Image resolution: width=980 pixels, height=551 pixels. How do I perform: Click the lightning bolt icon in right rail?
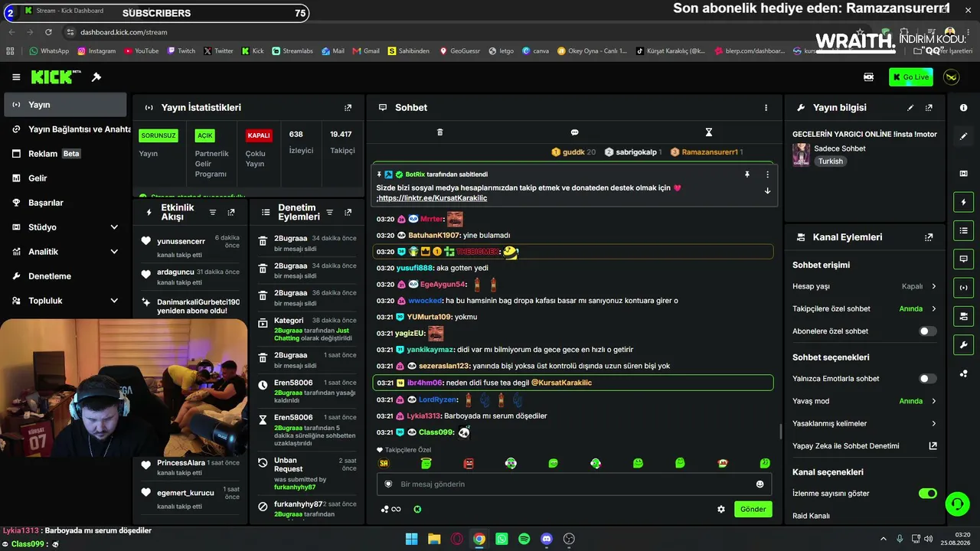[x=963, y=202]
